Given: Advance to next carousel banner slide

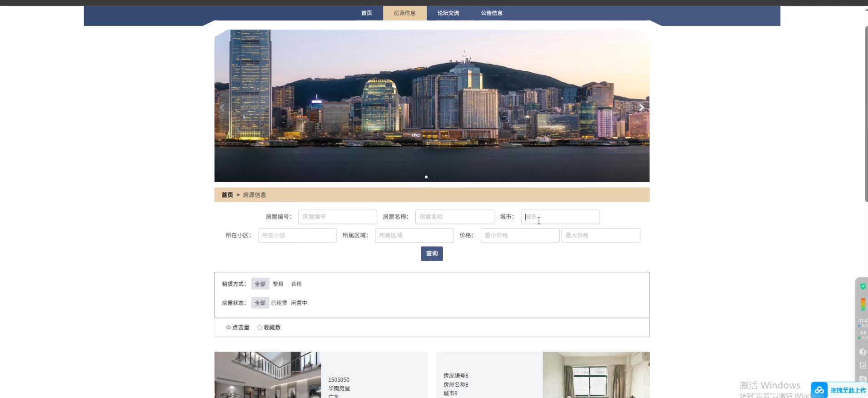Looking at the screenshot, I should pyautogui.click(x=641, y=108).
